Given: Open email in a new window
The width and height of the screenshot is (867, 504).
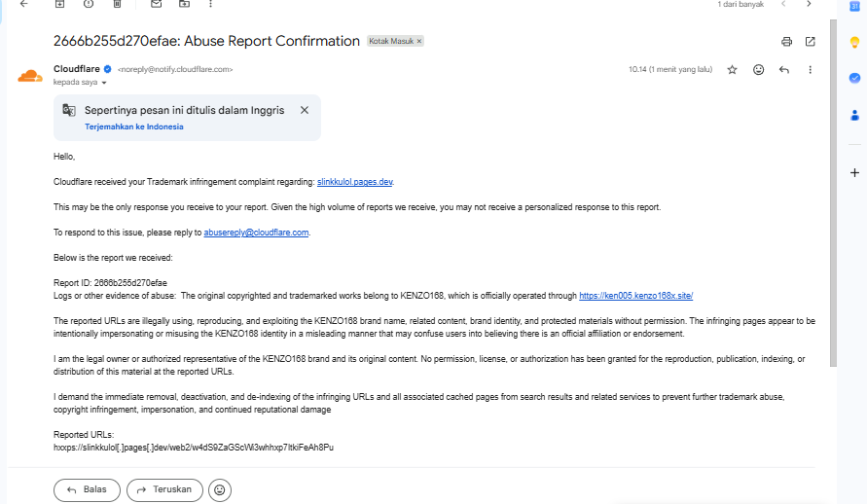Looking at the screenshot, I should [x=810, y=42].
